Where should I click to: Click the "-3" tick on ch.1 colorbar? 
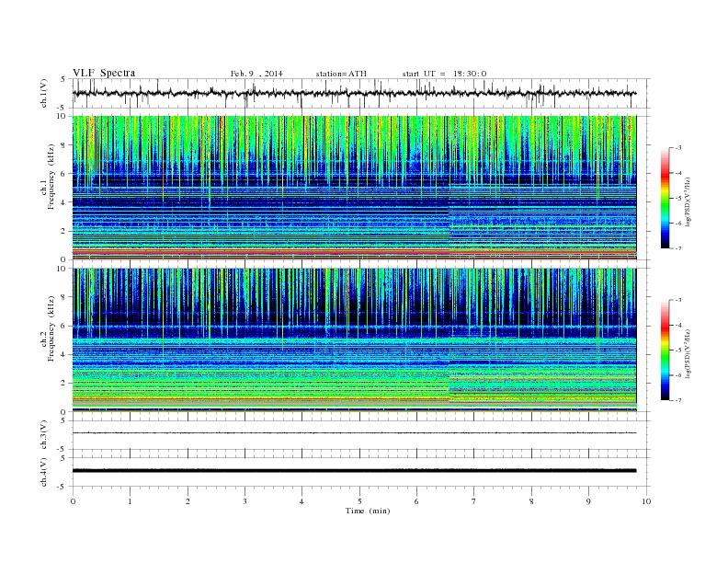[677, 148]
